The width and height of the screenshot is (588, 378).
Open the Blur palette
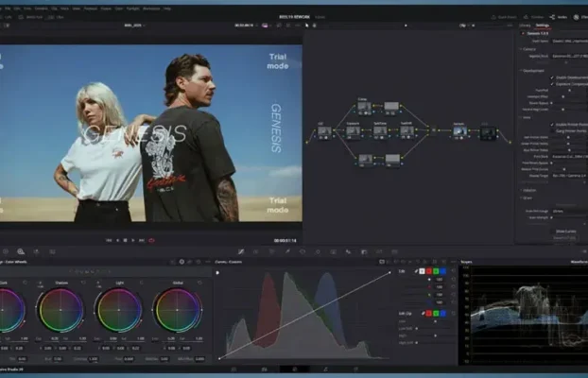click(x=349, y=251)
